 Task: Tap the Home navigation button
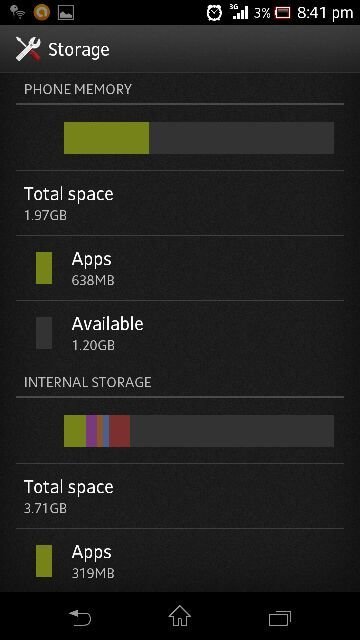(180, 616)
